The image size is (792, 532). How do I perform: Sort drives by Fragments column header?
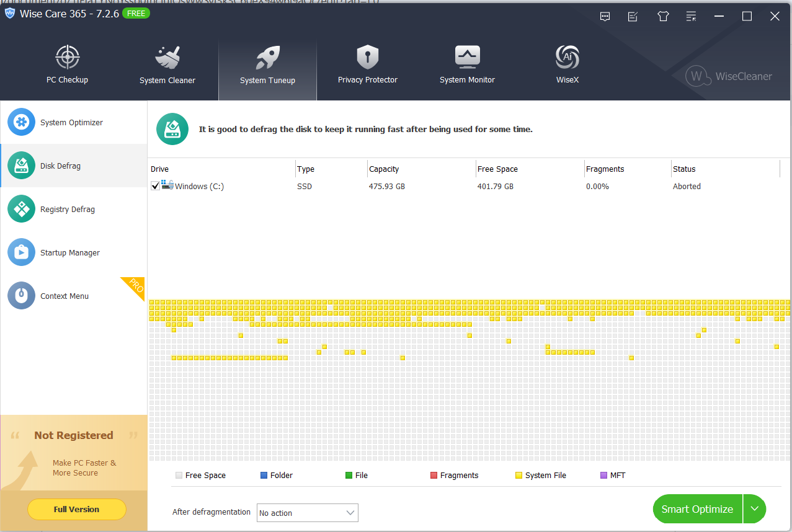pyautogui.click(x=605, y=169)
